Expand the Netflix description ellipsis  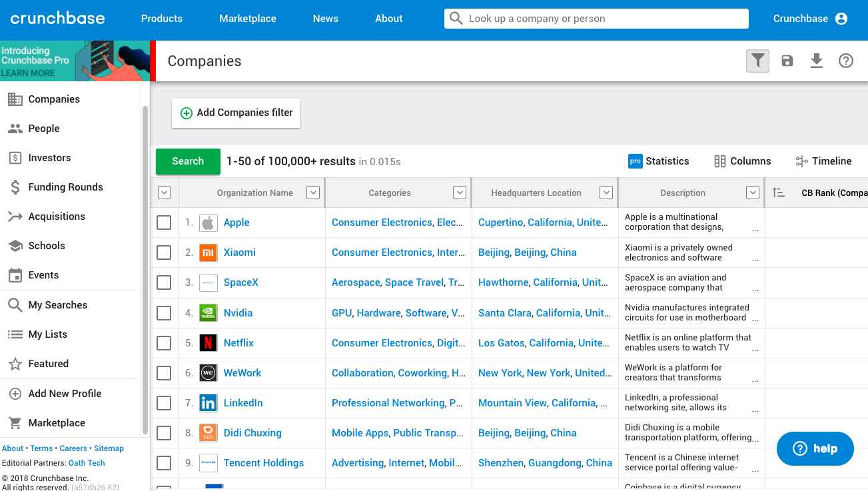(x=755, y=349)
